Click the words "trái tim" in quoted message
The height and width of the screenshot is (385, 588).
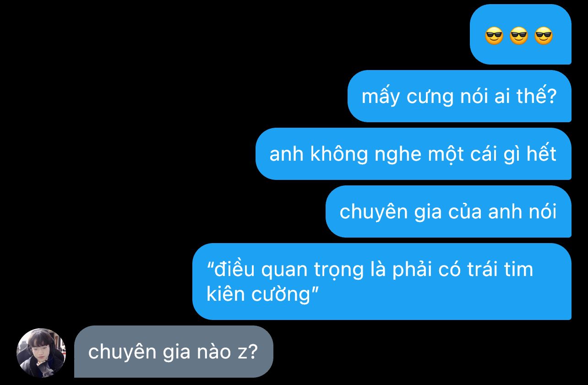pos(500,269)
